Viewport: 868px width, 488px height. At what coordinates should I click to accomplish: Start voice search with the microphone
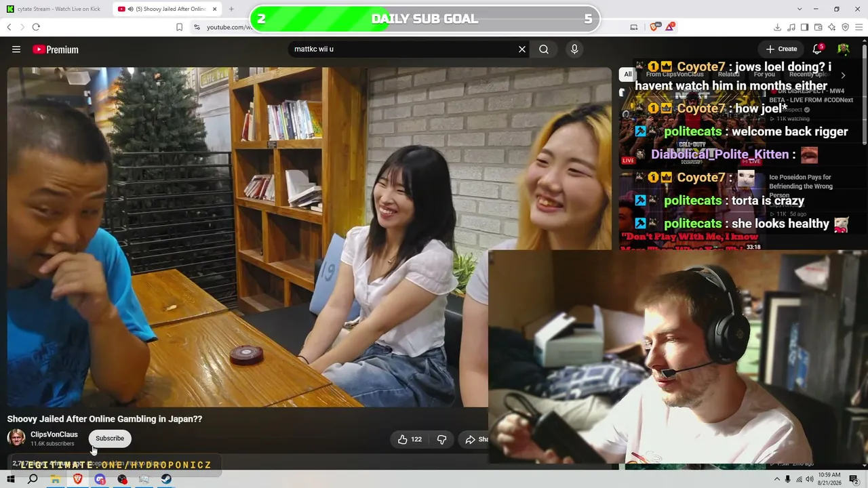tap(574, 49)
